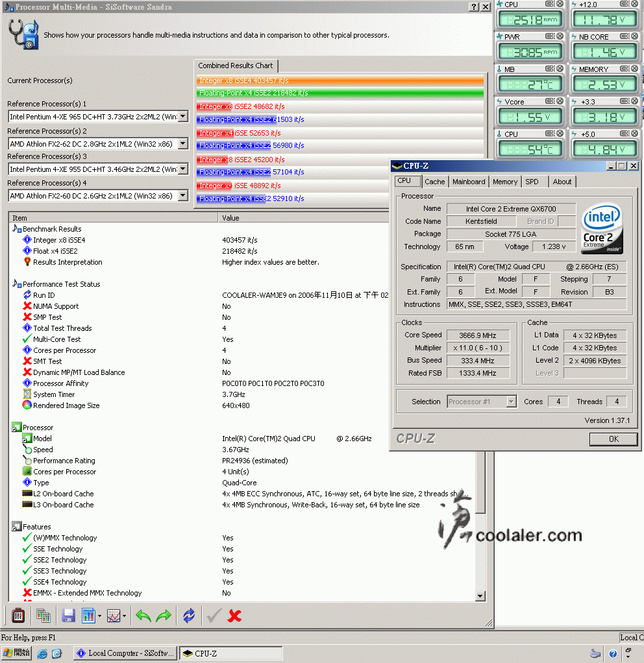The image size is (644, 663).
Task: Close the MB temperature monitor widget
Action: click(x=560, y=69)
